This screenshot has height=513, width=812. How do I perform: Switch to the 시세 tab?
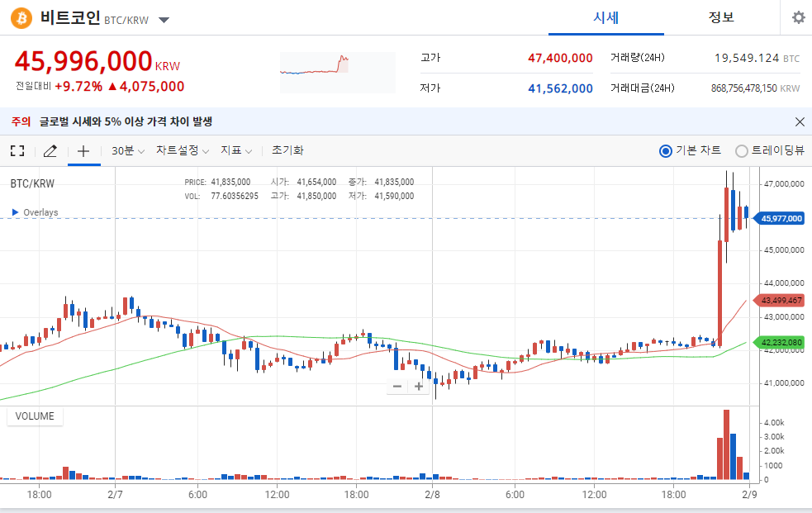(x=605, y=17)
